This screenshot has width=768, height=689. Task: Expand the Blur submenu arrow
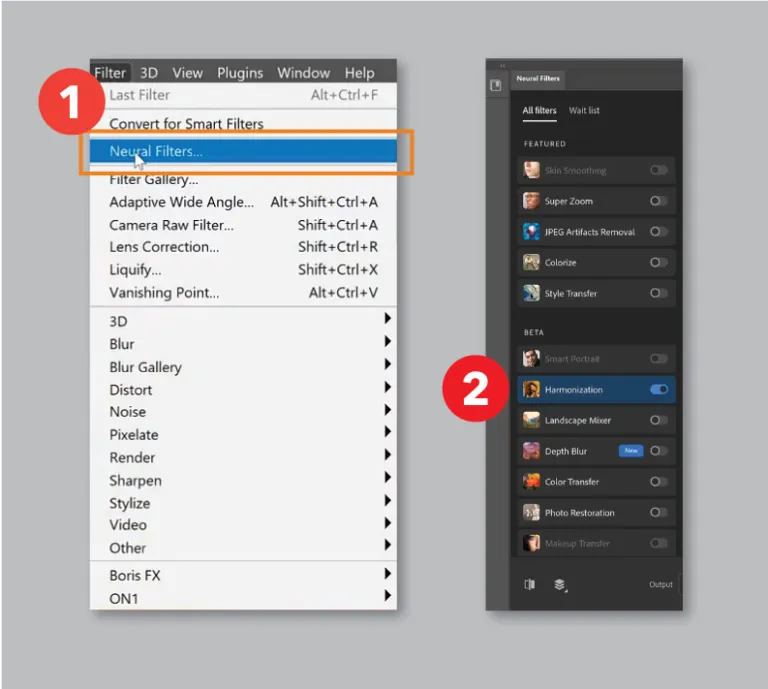[x=387, y=341]
